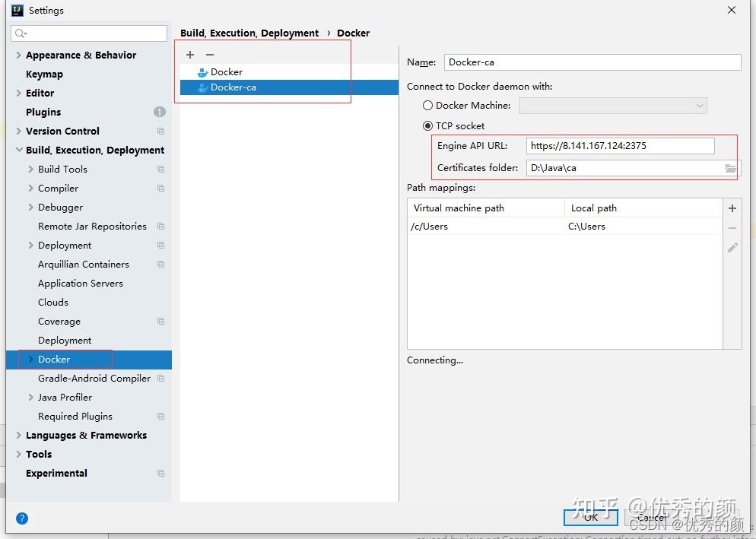Add new Docker configuration with plus icon
Viewport: 756px width, 539px height.
[x=189, y=54]
